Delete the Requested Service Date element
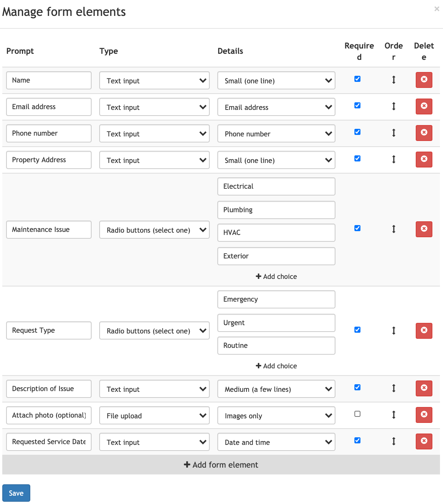This screenshot has width=443, height=504. click(424, 441)
